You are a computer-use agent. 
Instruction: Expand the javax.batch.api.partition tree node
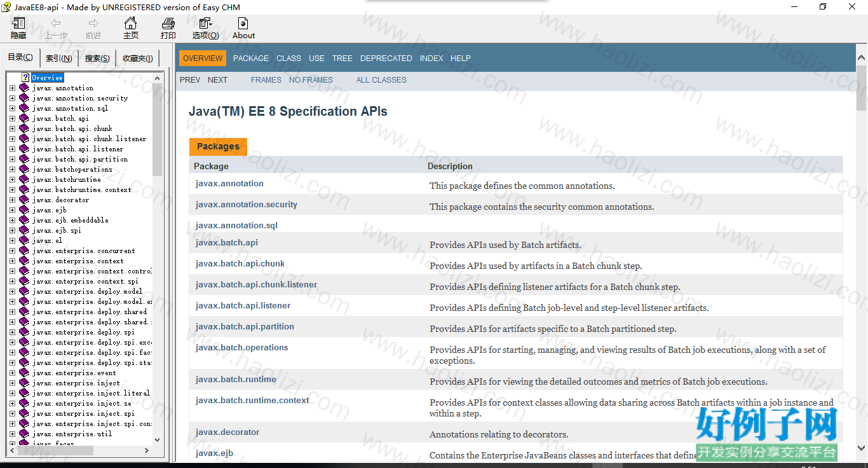point(12,159)
